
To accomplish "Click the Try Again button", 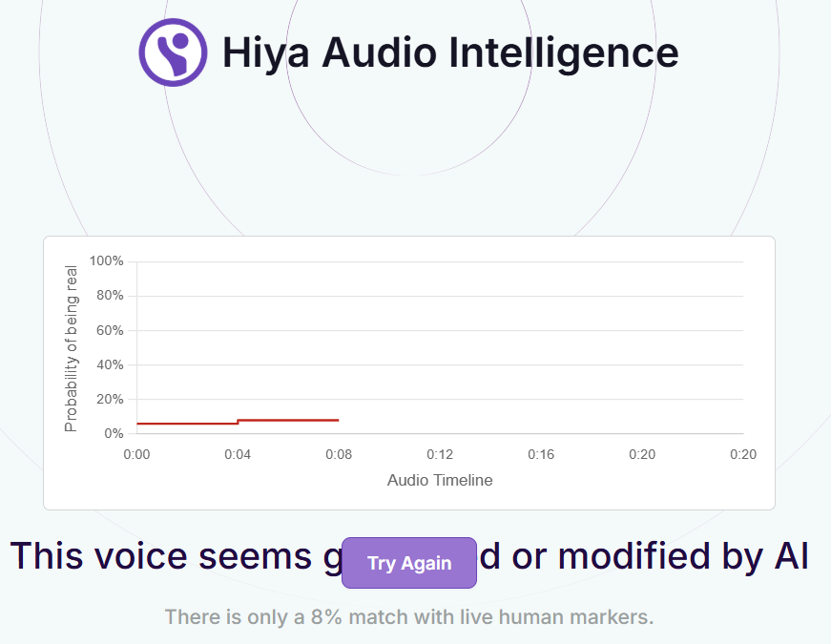I will (x=409, y=563).
